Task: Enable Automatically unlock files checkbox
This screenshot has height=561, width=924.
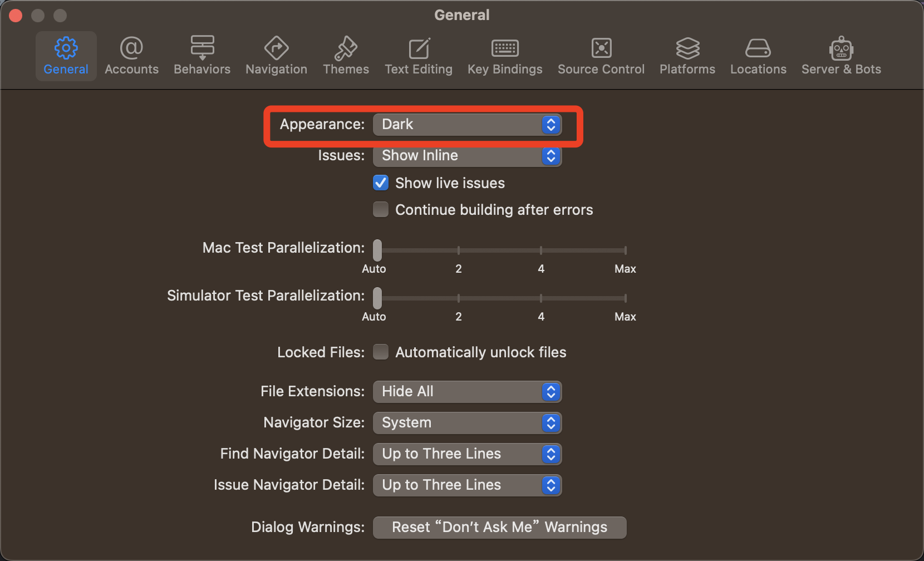Action: (x=381, y=352)
